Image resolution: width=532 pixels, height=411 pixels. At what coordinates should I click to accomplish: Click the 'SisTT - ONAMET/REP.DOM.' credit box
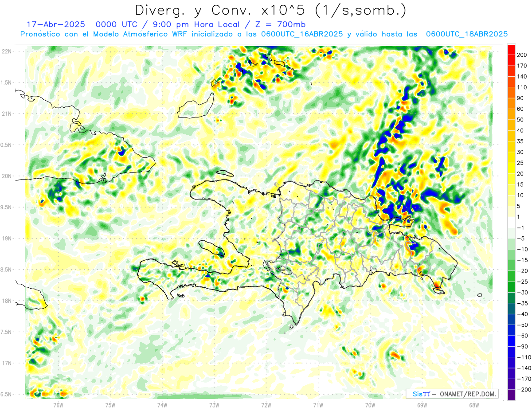(452, 394)
